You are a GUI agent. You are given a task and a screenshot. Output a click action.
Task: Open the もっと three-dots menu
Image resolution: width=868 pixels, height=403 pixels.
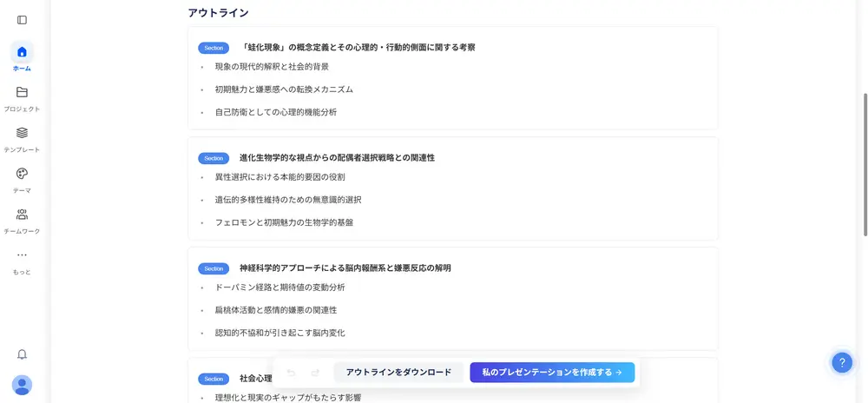pyautogui.click(x=23, y=255)
